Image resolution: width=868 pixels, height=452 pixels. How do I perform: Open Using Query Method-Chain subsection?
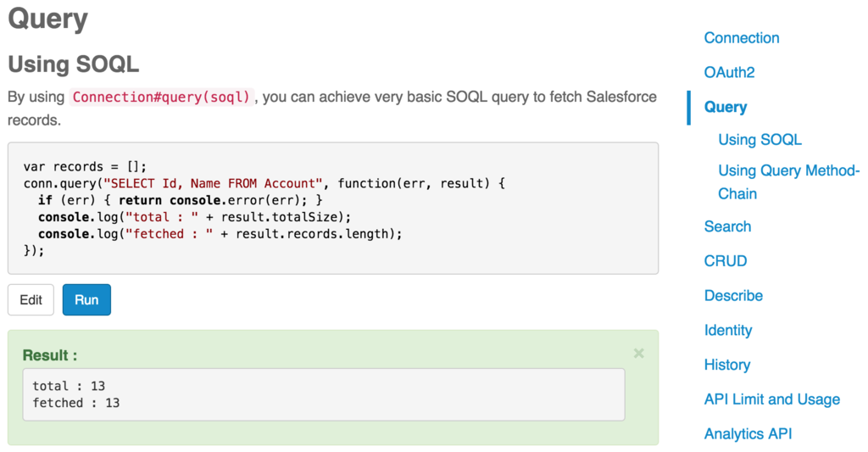(788, 181)
